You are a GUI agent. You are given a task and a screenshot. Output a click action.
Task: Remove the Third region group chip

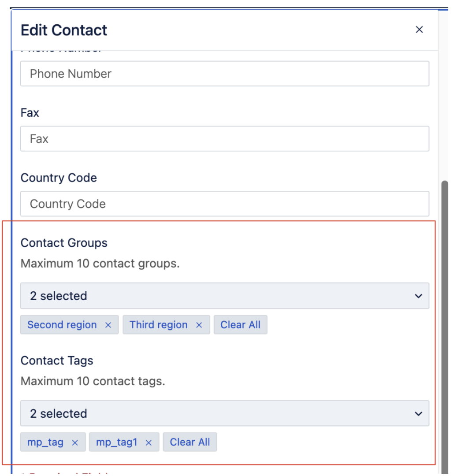pyautogui.click(x=199, y=325)
